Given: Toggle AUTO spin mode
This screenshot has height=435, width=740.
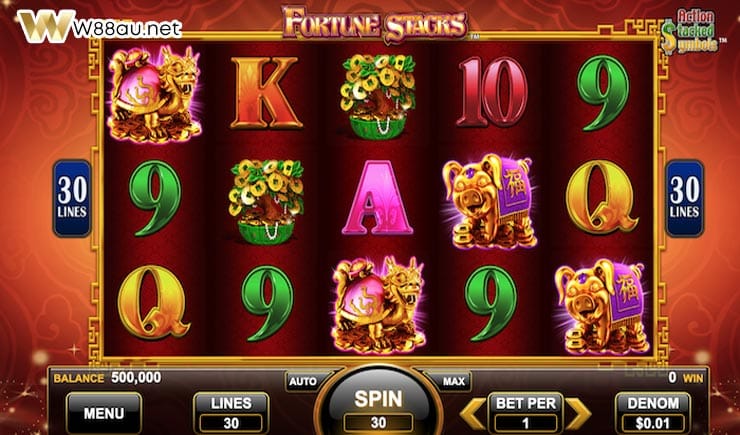Looking at the screenshot, I should click(303, 381).
